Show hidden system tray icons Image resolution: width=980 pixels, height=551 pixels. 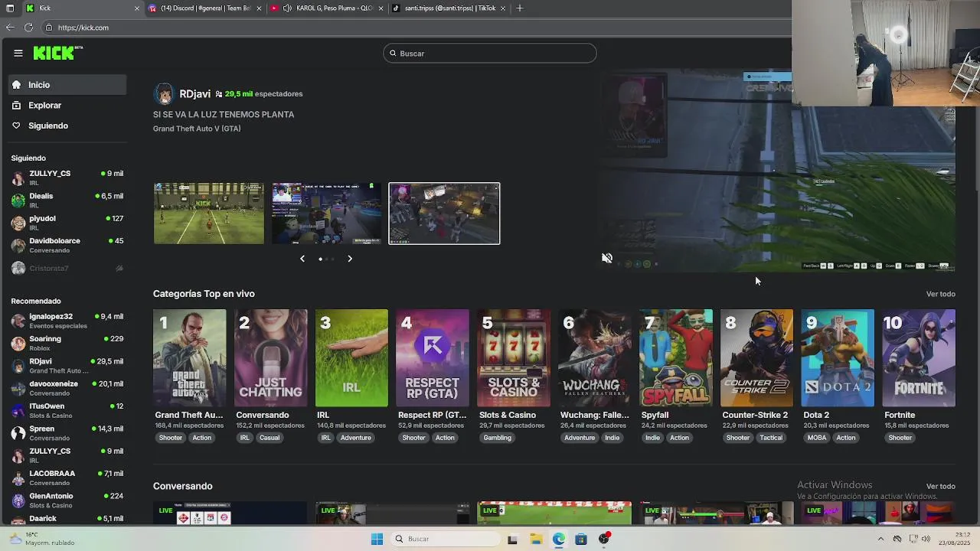[880, 539]
